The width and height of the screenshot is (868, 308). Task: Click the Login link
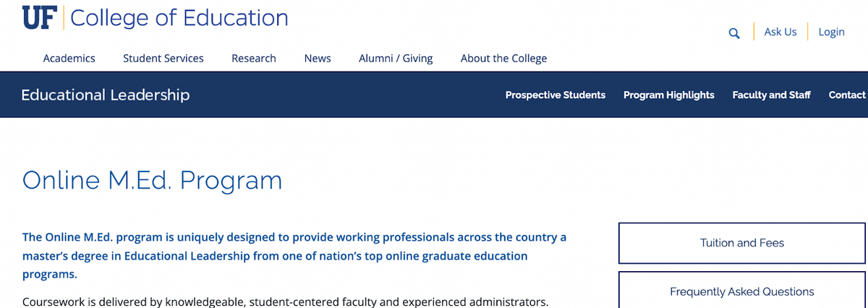coord(831,32)
